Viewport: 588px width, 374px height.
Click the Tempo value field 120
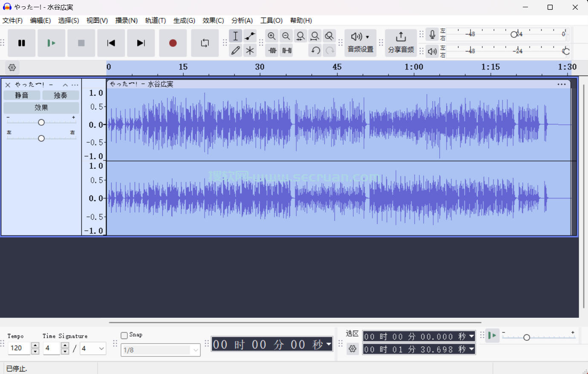pos(19,348)
